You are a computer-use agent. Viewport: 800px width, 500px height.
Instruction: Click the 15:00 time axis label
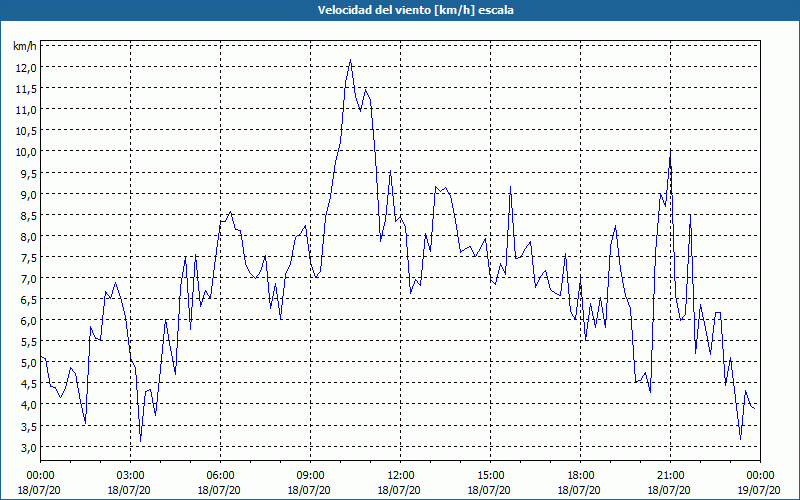pos(490,476)
